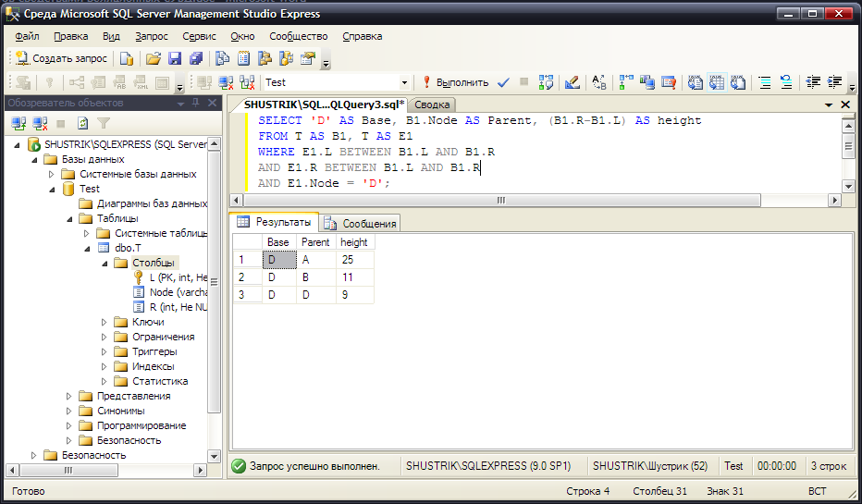Click the Save All icon
Image resolution: width=862 pixels, height=504 pixels.
point(196,58)
